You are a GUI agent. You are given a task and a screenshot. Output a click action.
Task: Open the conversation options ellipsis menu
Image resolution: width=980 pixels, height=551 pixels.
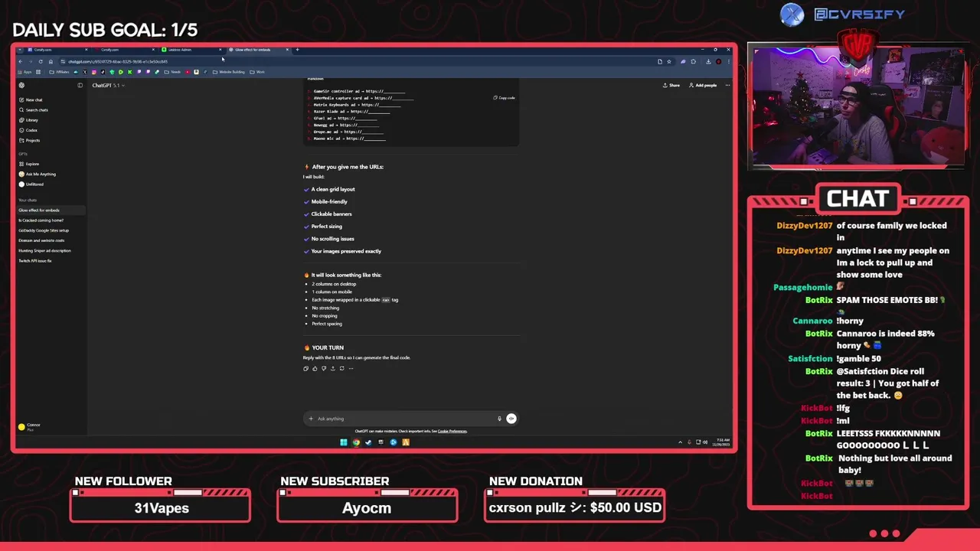(x=727, y=85)
